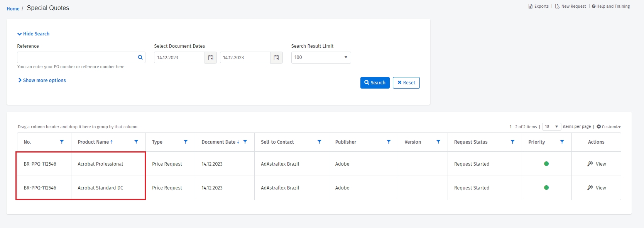This screenshot has height=228, width=644.
Task: Click the Customize gear icon
Action: pyautogui.click(x=599, y=127)
